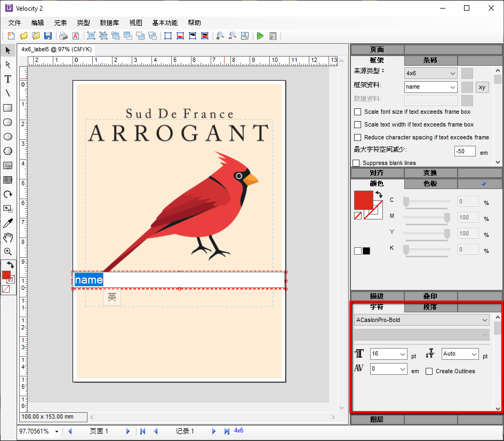Image resolution: width=504 pixels, height=441 pixels.
Task: Select the Hand pan tool
Action: [8, 238]
